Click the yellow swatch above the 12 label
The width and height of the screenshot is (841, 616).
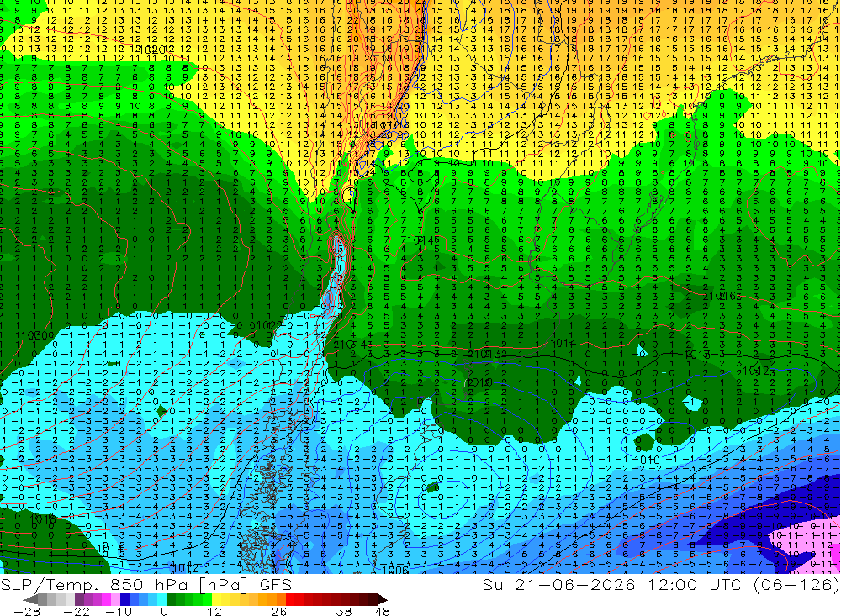click(x=216, y=599)
